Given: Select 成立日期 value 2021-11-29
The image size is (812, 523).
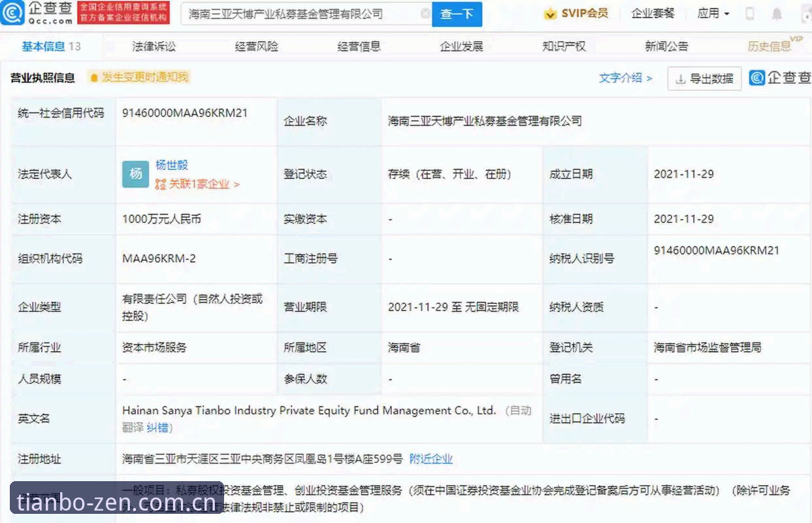Looking at the screenshot, I should pyautogui.click(x=684, y=174).
